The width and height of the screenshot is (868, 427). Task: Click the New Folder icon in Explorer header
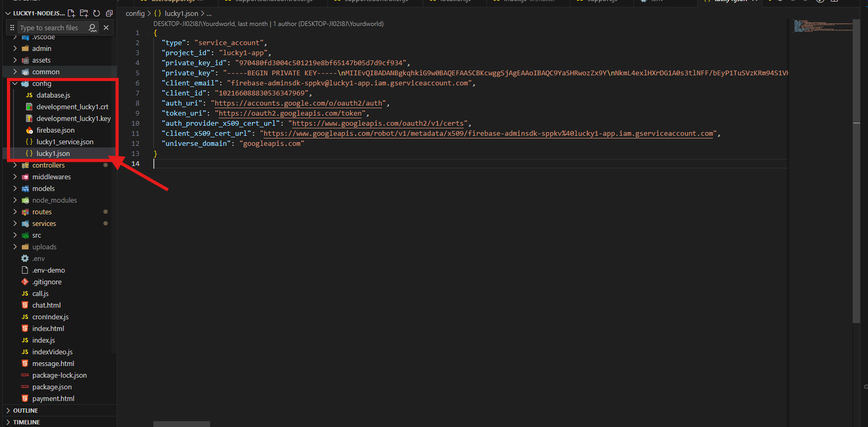[x=84, y=13]
